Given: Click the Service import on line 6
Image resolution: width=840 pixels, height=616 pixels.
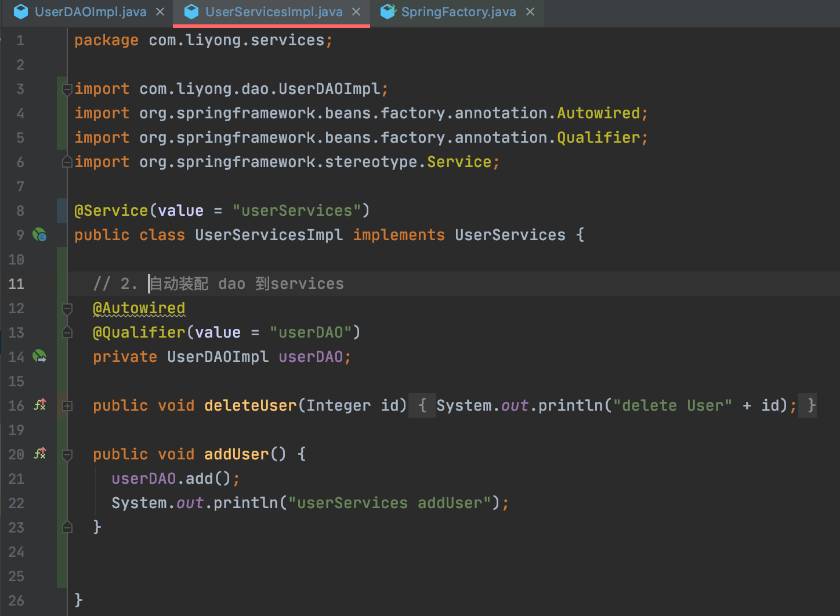Looking at the screenshot, I should pos(459,162).
